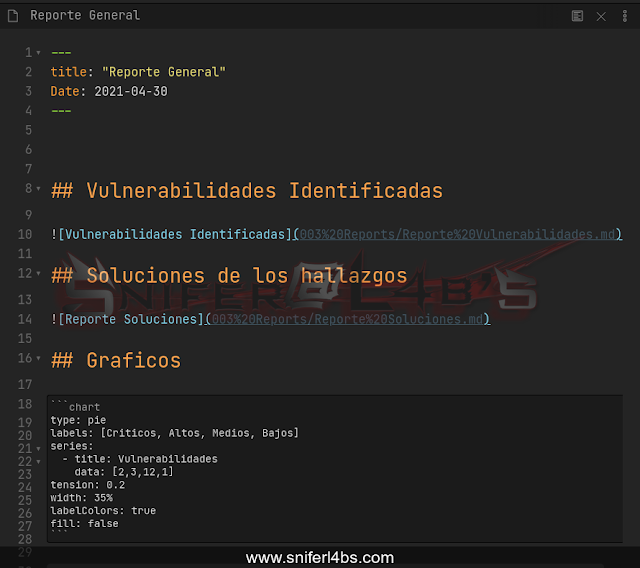Click line number 5 in the gutter
Image resolution: width=640 pixels, height=568 pixels.
click(28, 130)
